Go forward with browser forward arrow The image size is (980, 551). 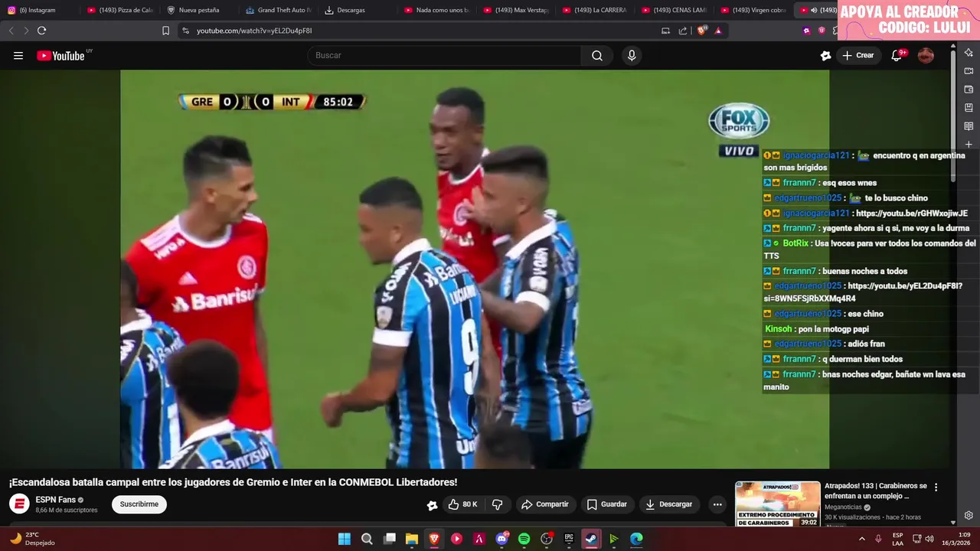(x=25, y=31)
